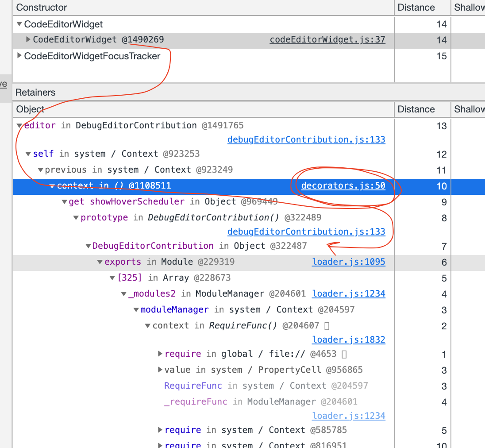Expand the CodeEditorWidget @1490269 instance

coord(28,39)
